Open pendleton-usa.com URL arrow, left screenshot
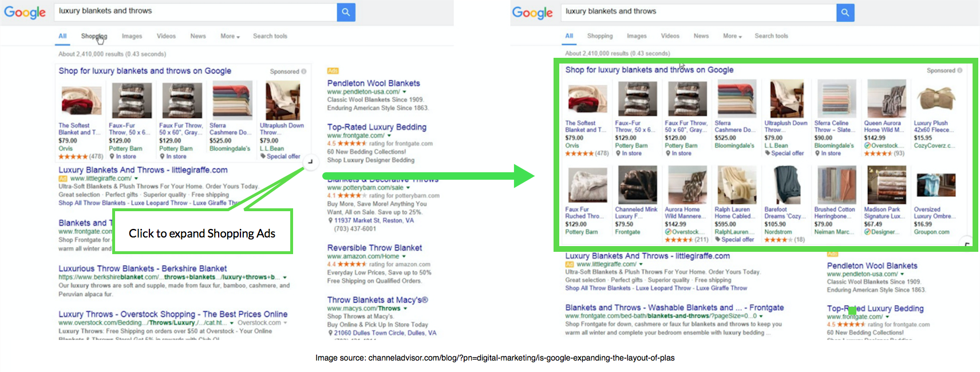Screen dimensions: 980x372 point(404,92)
